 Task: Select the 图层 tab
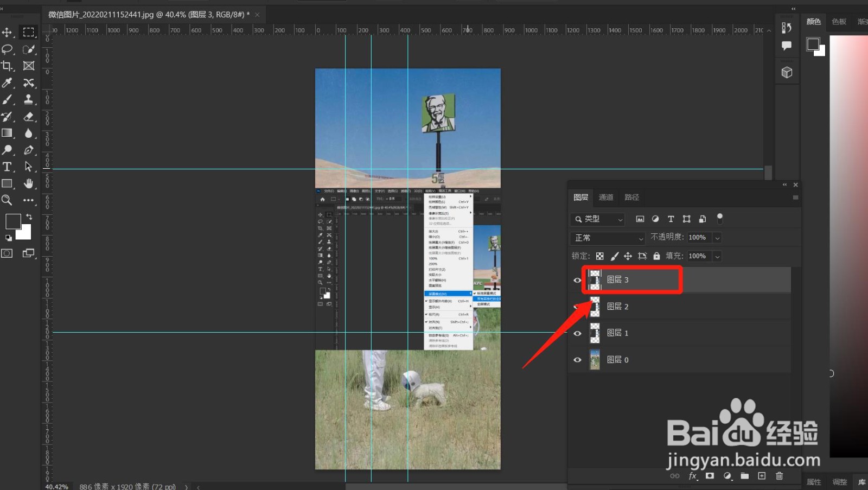coord(581,198)
